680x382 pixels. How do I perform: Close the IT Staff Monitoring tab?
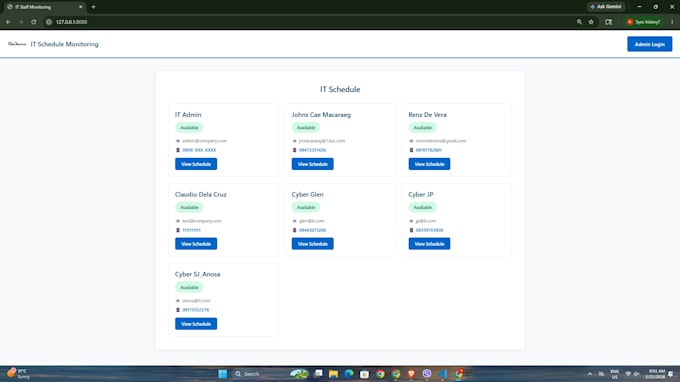point(80,7)
